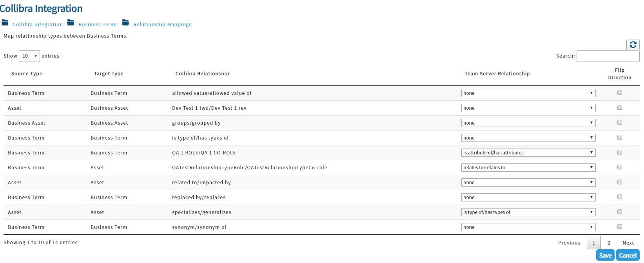Sort by Source Type column header

tap(27, 74)
